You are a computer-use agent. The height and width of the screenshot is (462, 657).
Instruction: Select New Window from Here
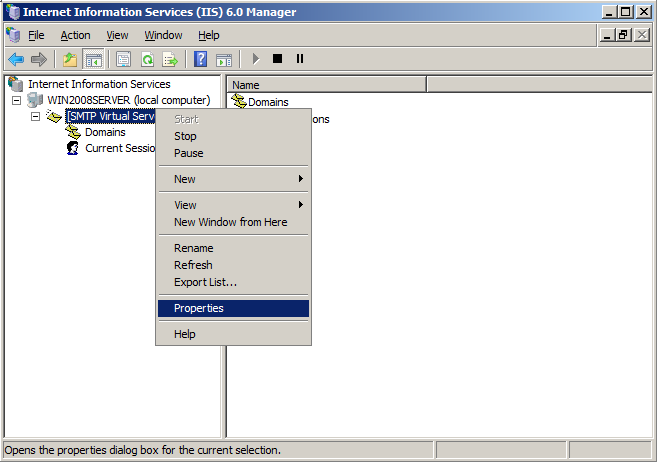[233, 222]
